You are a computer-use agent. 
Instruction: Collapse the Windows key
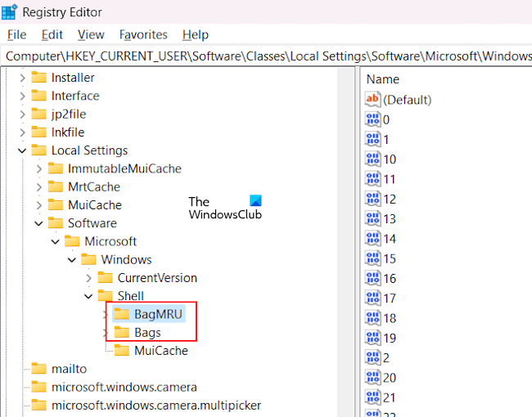coord(72,260)
